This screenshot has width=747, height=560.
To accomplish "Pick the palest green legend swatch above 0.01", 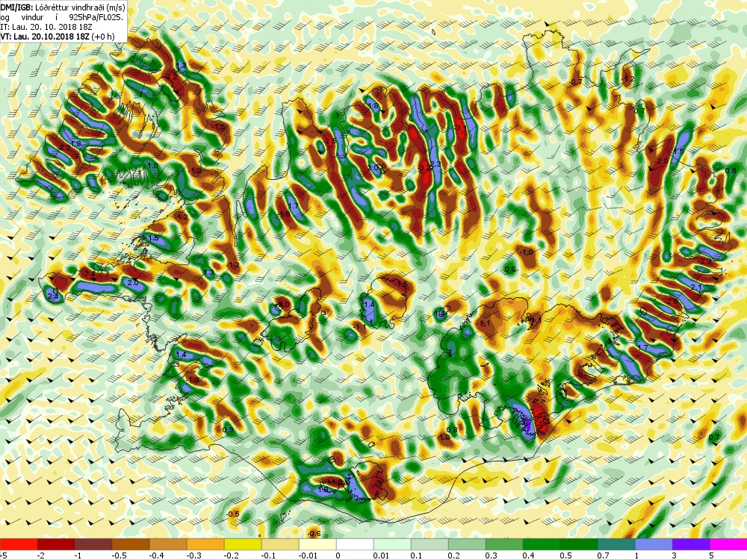I will (x=392, y=544).
